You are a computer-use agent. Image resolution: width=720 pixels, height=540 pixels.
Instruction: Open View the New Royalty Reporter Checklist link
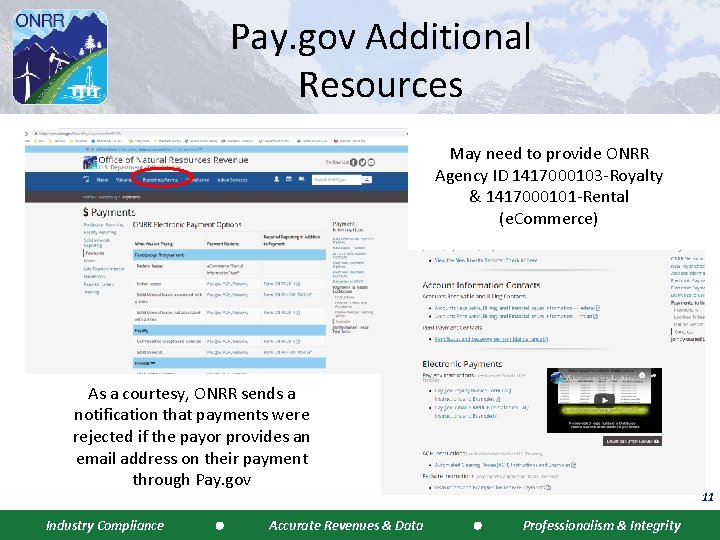[x=486, y=260]
